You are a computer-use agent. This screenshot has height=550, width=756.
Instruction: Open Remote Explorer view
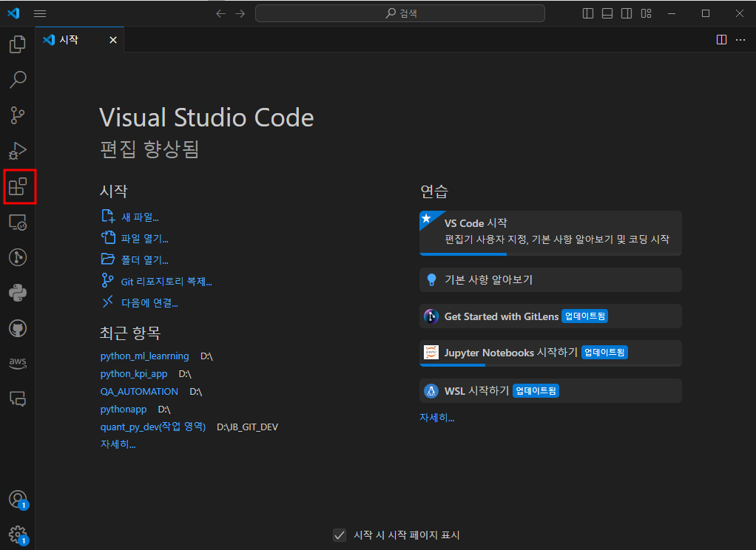[x=17, y=223]
